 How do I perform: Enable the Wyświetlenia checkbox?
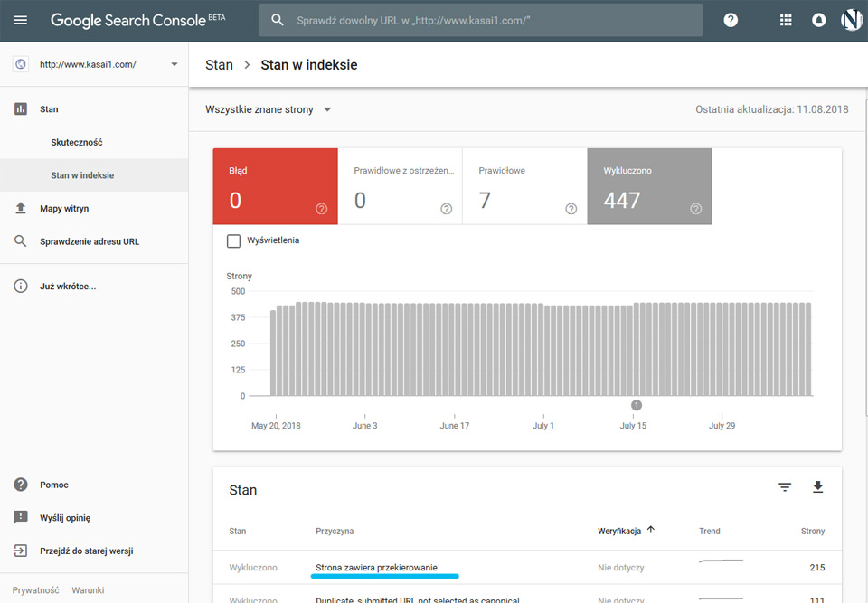coord(233,240)
